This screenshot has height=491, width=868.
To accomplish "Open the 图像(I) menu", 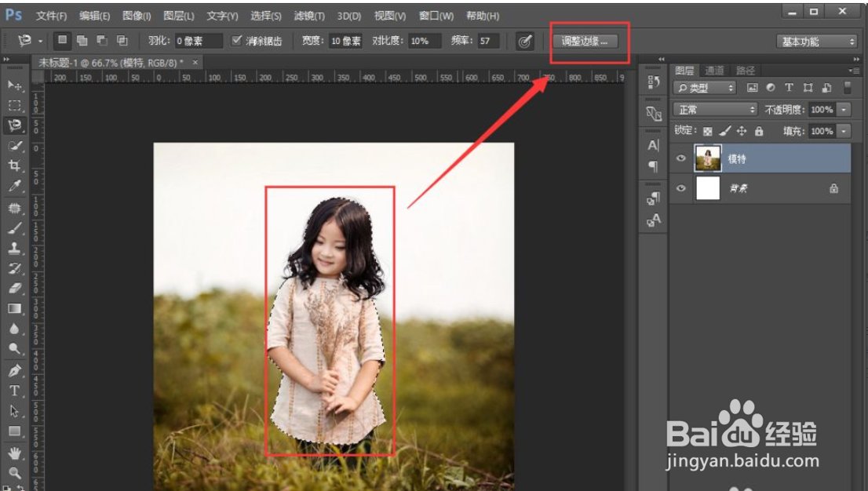I will [x=137, y=16].
